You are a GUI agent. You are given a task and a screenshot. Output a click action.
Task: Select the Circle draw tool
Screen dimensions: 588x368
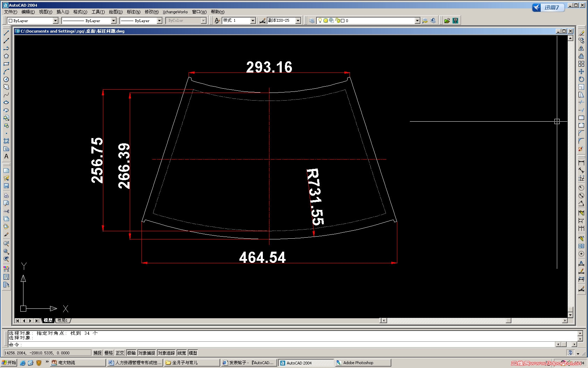(x=6, y=79)
